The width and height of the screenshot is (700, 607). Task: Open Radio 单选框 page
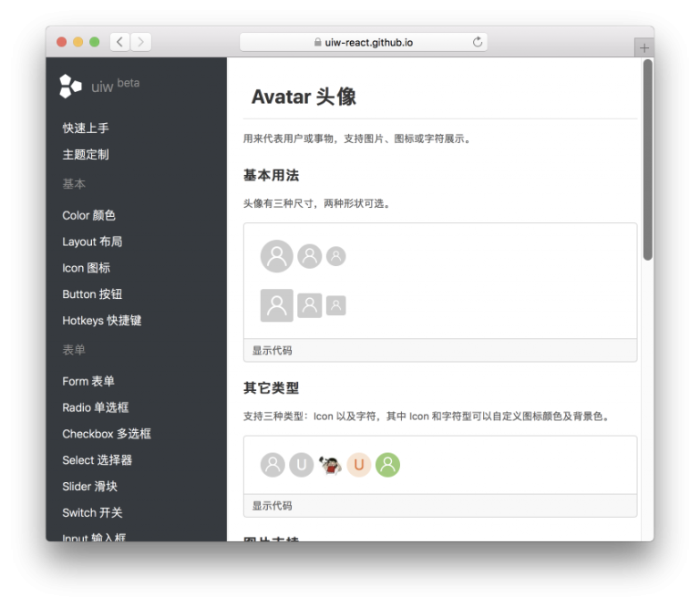96,407
